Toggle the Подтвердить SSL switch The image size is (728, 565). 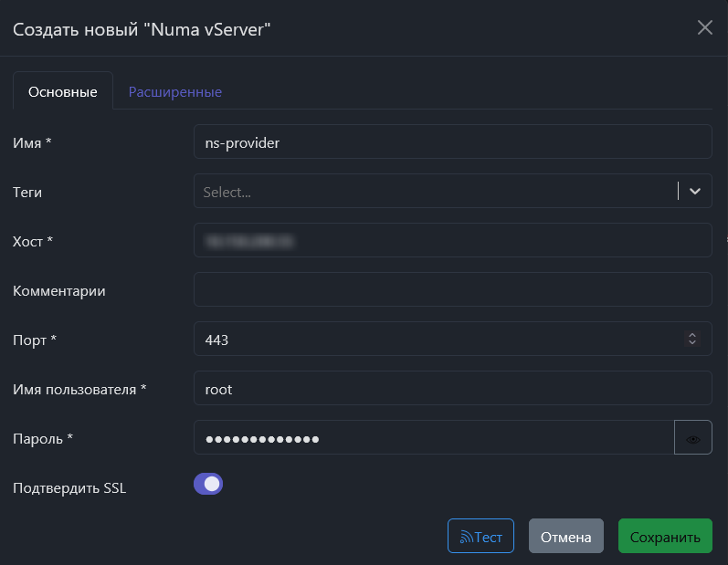click(208, 484)
